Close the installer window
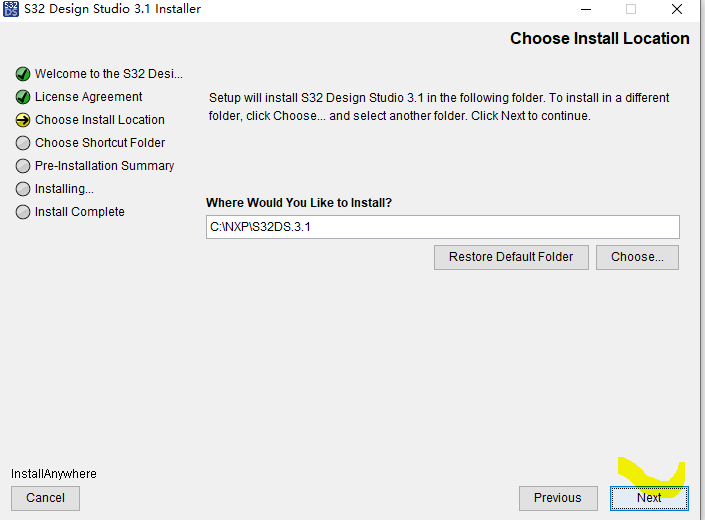705x520 pixels. pyautogui.click(x=679, y=10)
